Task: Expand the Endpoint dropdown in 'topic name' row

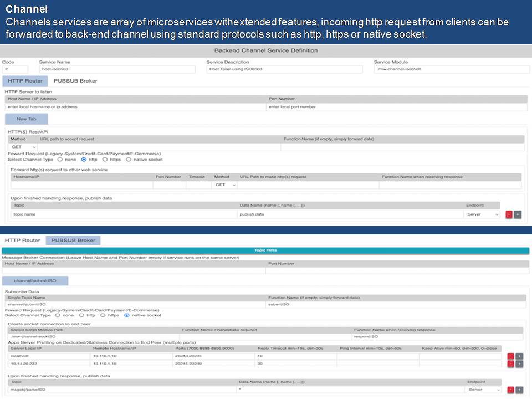Action: pyautogui.click(x=482, y=214)
